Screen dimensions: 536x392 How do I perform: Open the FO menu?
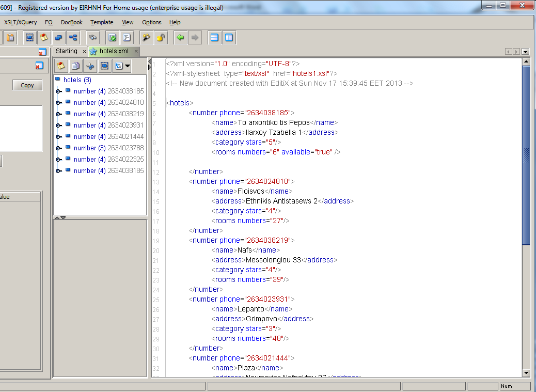(x=49, y=22)
